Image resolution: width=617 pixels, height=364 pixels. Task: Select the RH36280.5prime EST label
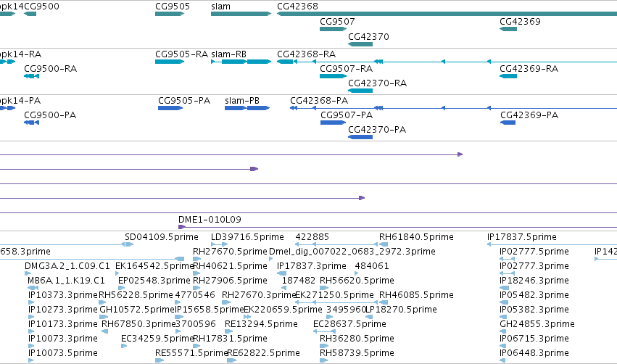357,339
